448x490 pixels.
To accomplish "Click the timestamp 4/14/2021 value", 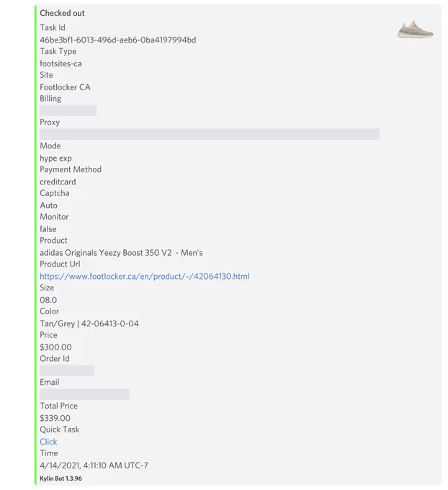I will coord(94,465).
